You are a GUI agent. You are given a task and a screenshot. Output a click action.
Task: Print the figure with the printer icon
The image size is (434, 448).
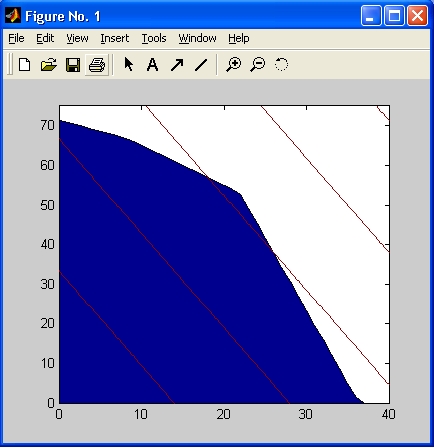97,65
